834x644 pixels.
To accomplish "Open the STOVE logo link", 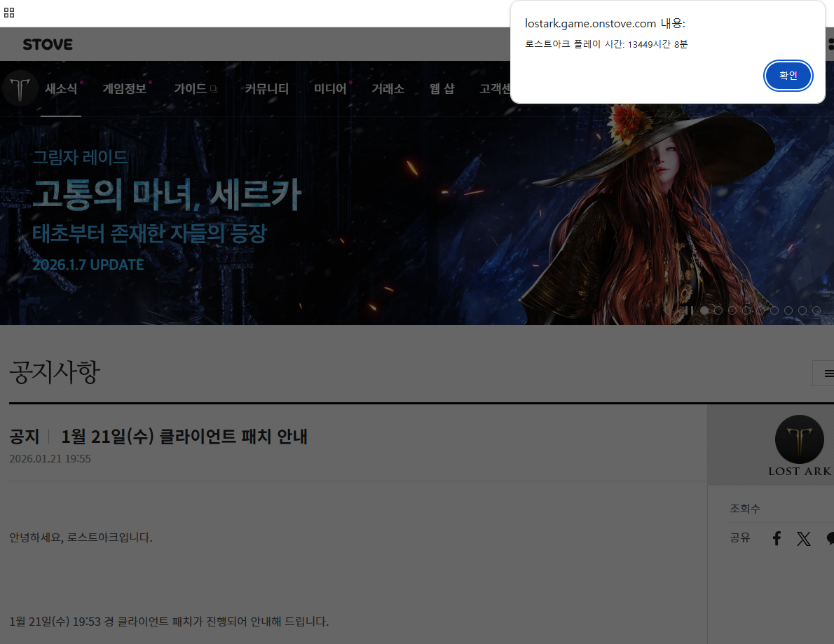I will point(48,45).
